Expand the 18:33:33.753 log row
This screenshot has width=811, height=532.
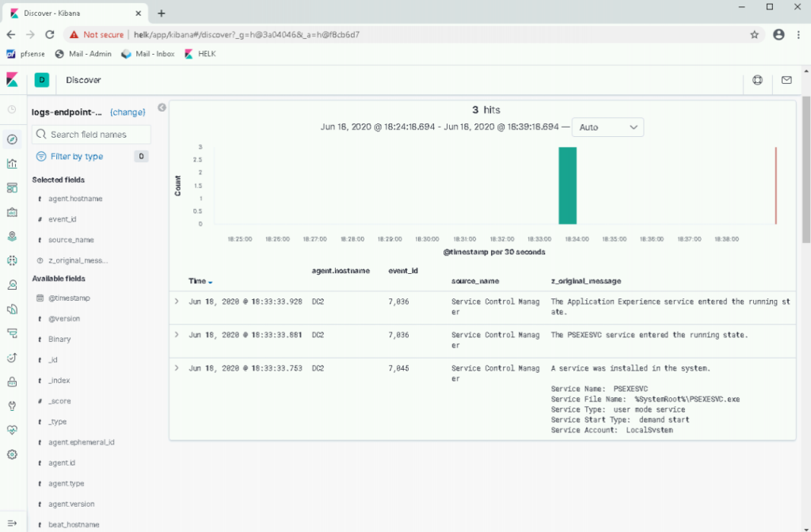click(177, 368)
